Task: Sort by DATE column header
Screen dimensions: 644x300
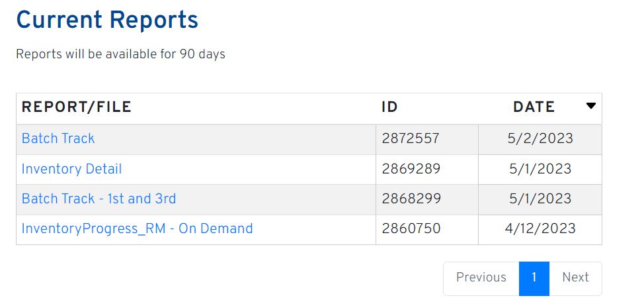Action: pyautogui.click(x=534, y=107)
